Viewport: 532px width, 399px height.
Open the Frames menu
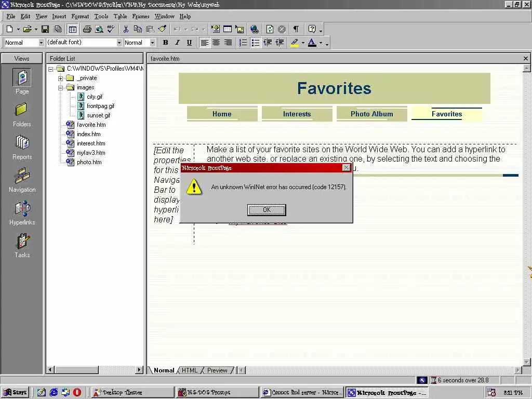(140, 16)
